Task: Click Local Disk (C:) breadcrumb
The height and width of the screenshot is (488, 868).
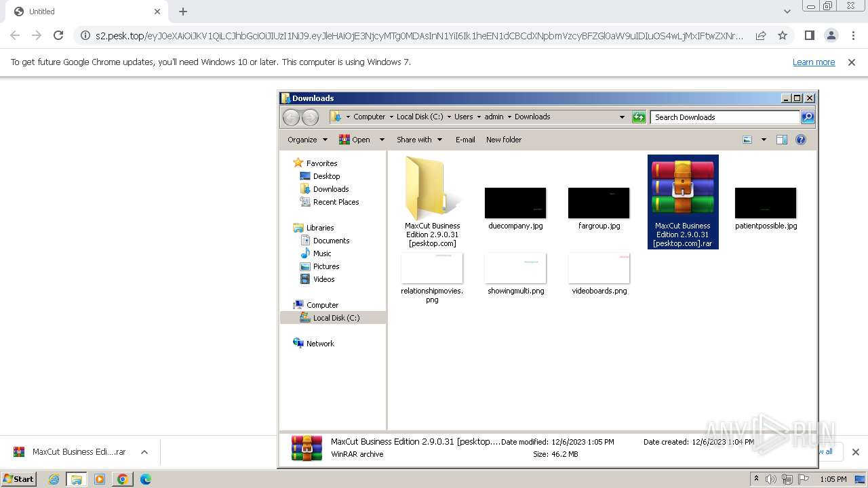Action: pyautogui.click(x=420, y=117)
